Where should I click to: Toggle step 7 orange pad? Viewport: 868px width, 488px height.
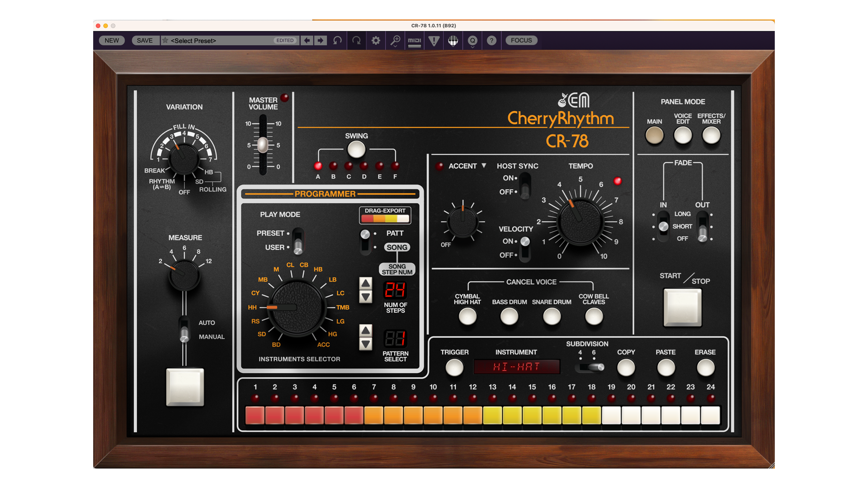374,415
